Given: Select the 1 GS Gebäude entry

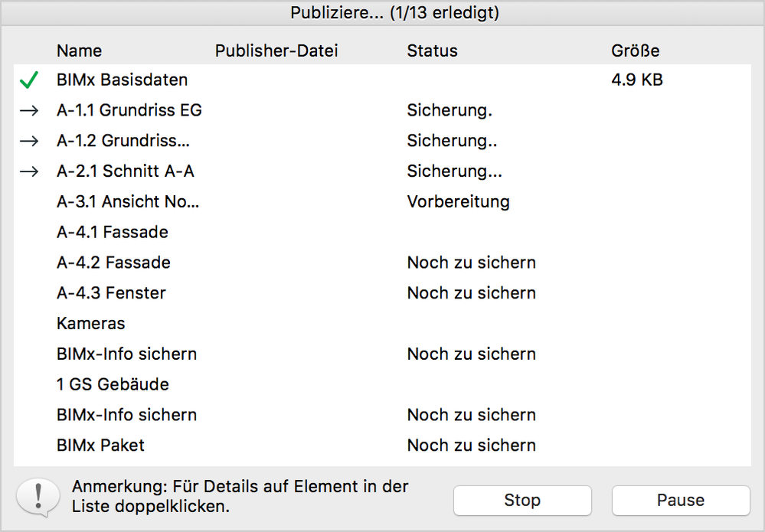Looking at the screenshot, I should pos(112,384).
